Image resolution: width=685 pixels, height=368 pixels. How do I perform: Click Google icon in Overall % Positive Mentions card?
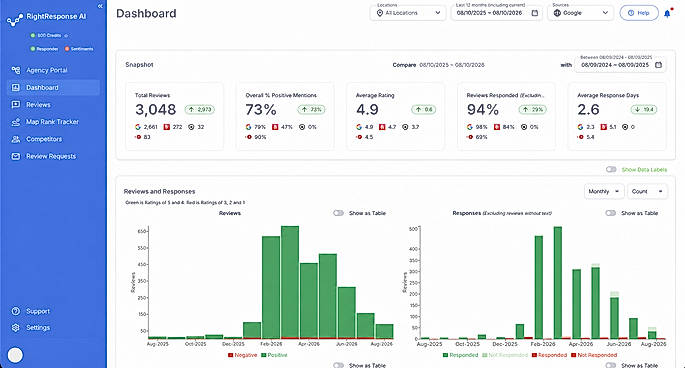click(249, 127)
